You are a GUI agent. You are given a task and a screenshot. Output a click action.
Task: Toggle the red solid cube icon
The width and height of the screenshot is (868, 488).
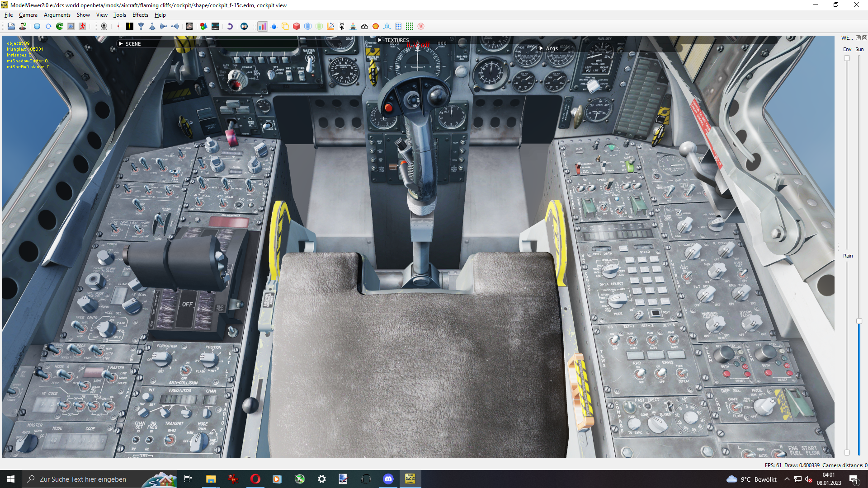coord(297,26)
